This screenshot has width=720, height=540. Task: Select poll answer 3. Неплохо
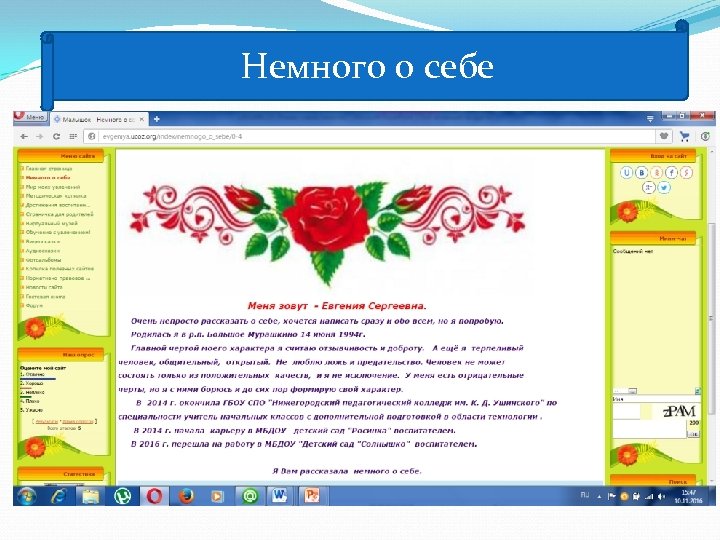click(x=32, y=392)
